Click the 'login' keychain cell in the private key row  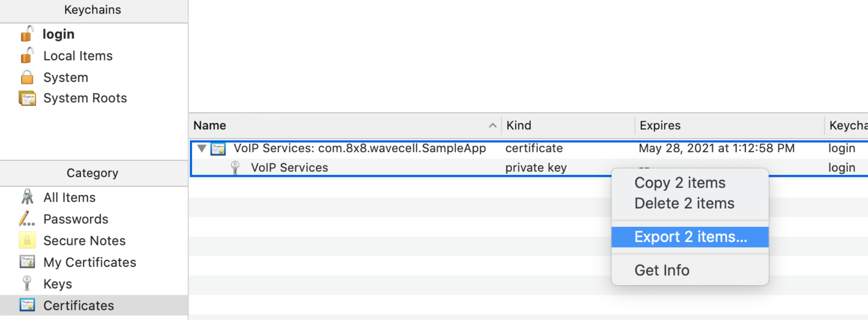(x=842, y=168)
